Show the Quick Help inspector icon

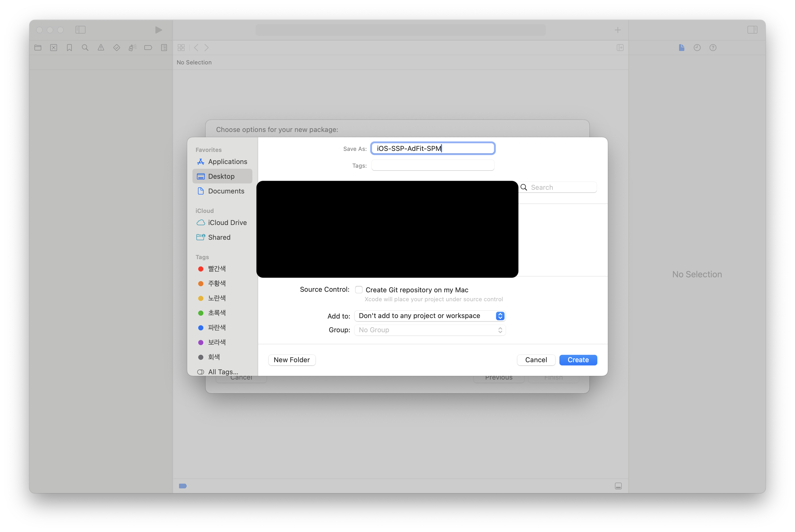[713, 48]
